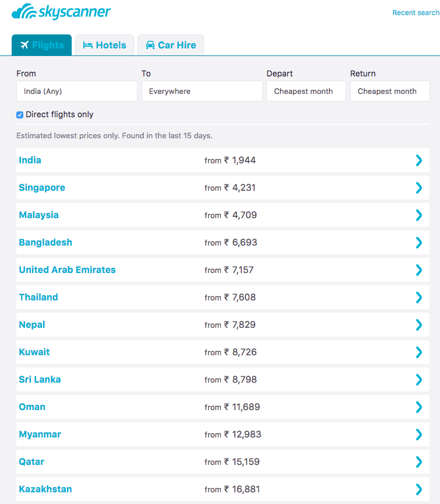This screenshot has height=504, width=440.
Task: Select the Nepal destination link
Action: (32, 325)
